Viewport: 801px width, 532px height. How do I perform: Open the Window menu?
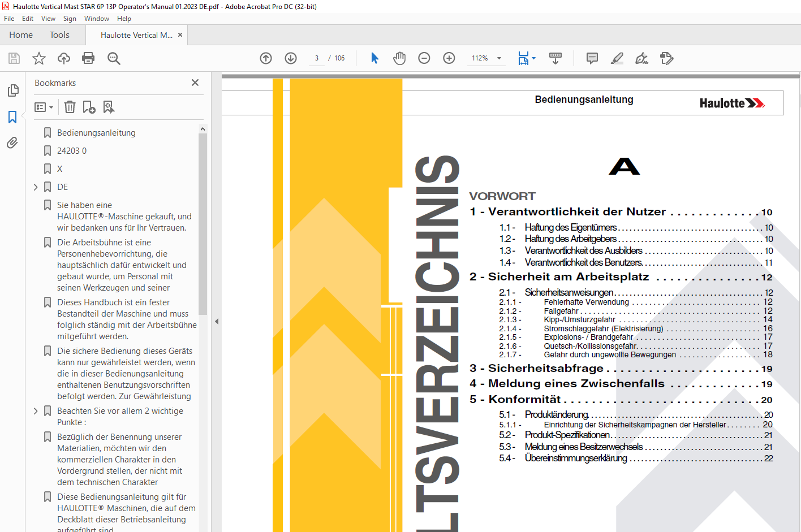pos(97,19)
